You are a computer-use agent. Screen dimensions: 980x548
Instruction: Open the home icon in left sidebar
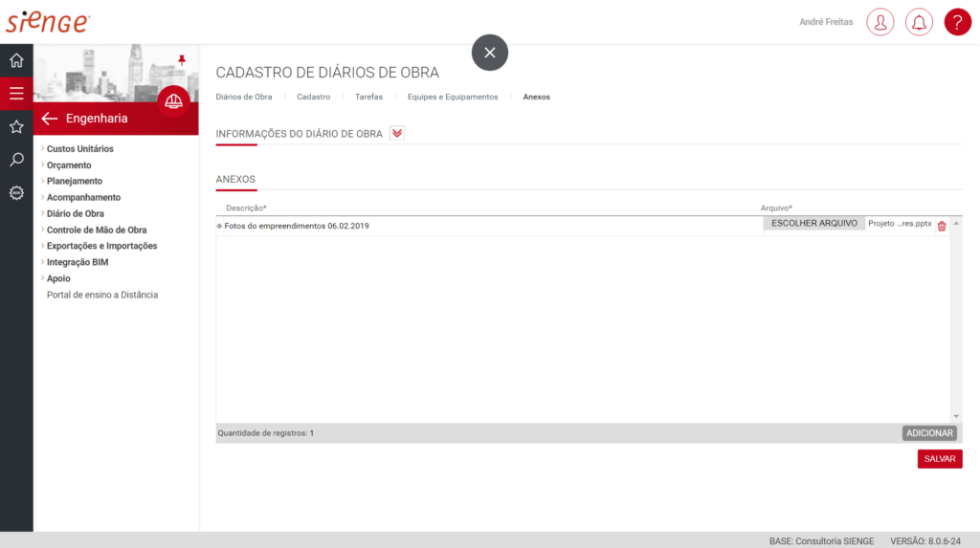click(x=16, y=61)
